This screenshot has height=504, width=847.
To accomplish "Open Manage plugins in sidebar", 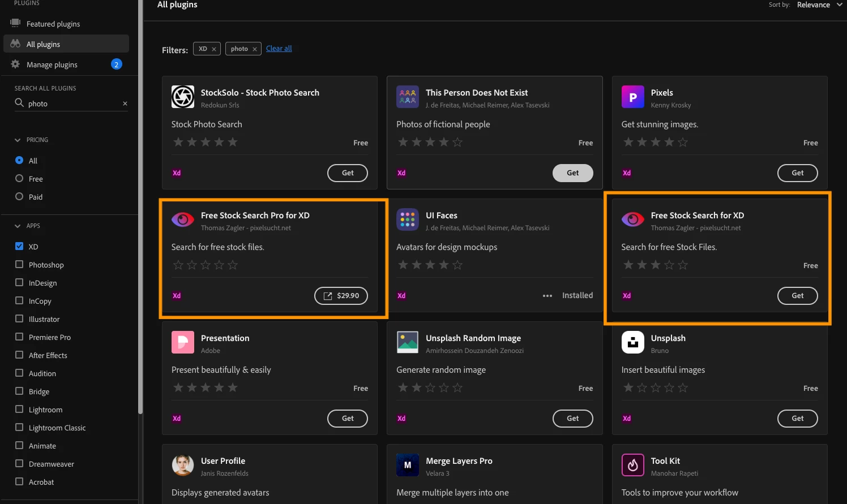I will pos(66,64).
